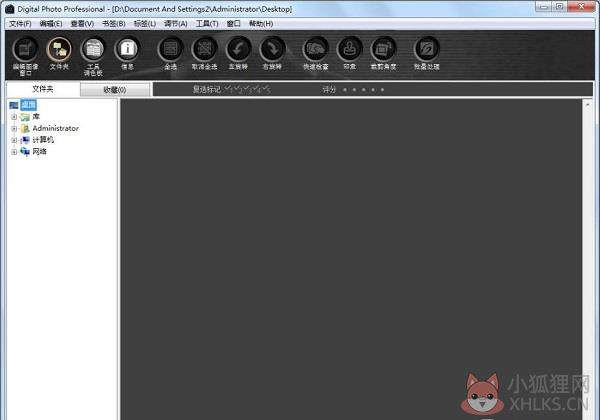Click the 网络 network icon in tree

point(25,152)
